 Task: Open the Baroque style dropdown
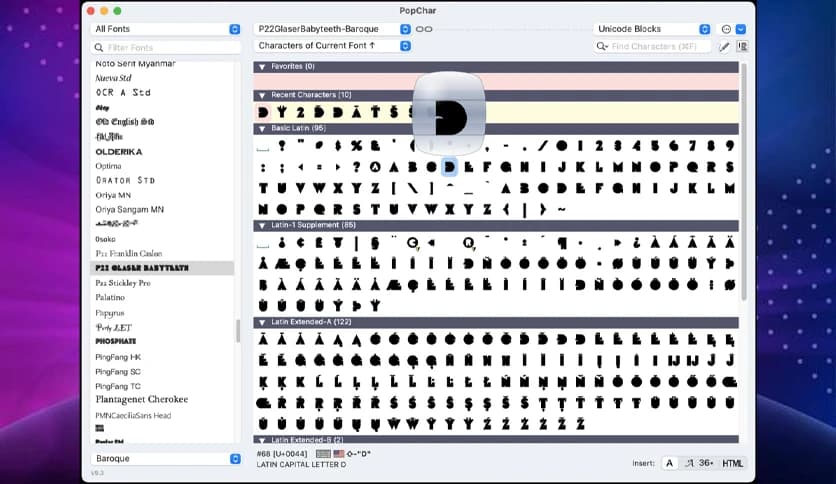point(166,458)
